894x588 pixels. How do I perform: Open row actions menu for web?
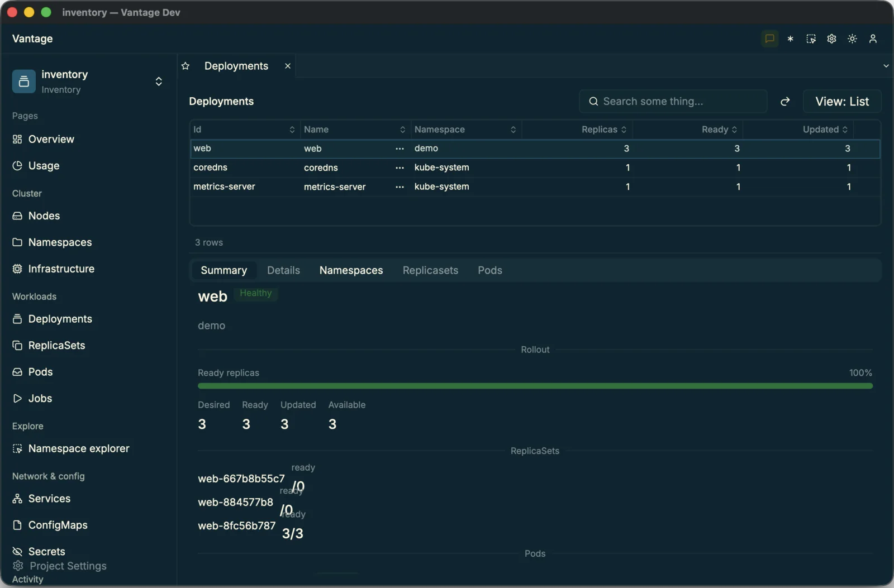[400, 149]
